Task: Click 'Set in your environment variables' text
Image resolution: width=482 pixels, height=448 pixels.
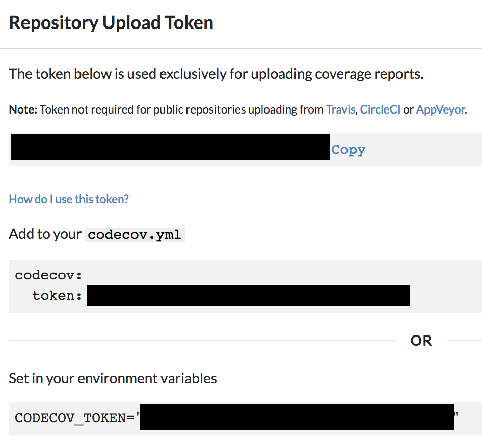Action: coord(113,379)
